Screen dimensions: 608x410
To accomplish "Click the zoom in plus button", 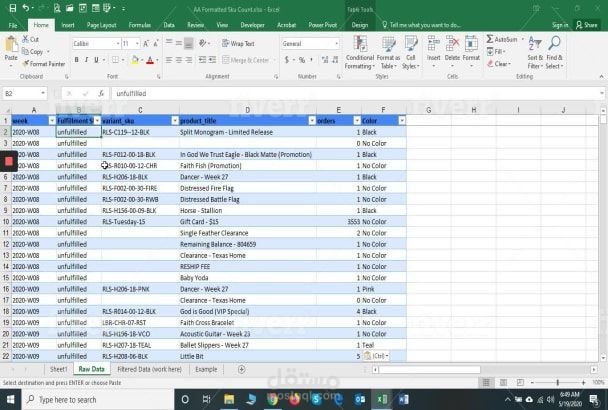I will point(584,383).
